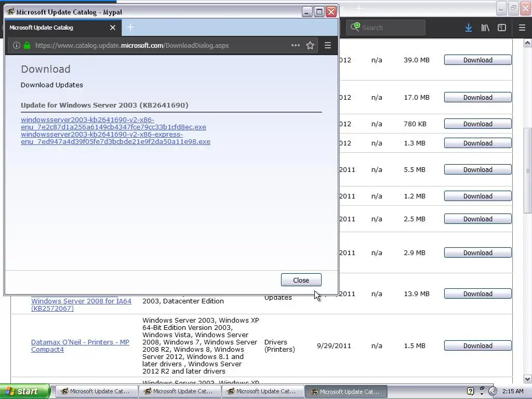Click the 2:15 AM system clock
Viewport: 532px width, 399px height.
(x=513, y=391)
